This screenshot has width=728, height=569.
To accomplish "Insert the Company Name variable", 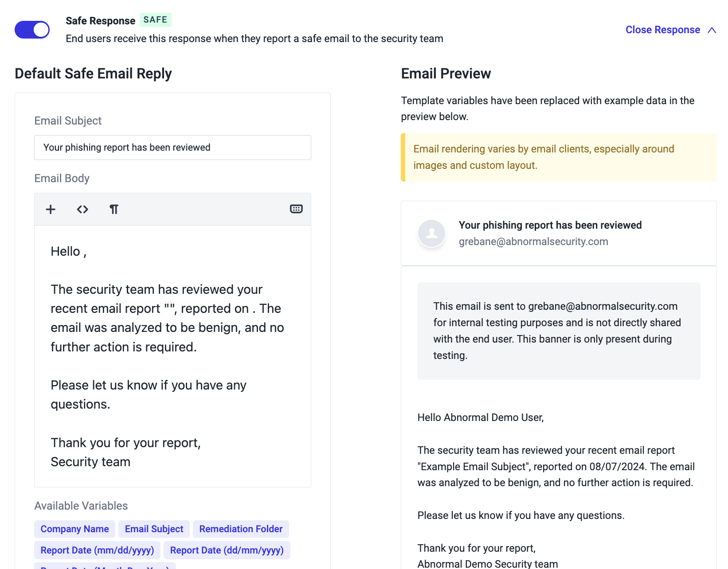I will [x=74, y=529].
